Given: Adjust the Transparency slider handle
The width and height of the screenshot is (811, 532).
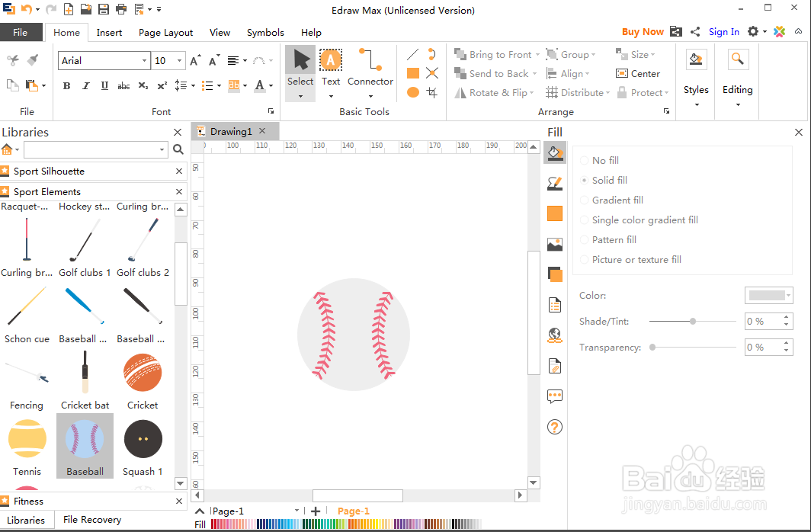Looking at the screenshot, I should [x=652, y=348].
